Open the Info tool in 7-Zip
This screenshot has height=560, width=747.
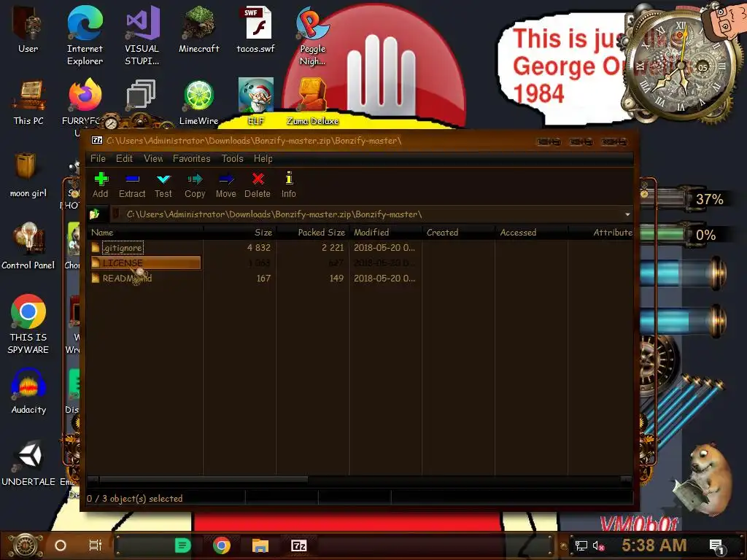pyautogui.click(x=288, y=184)
